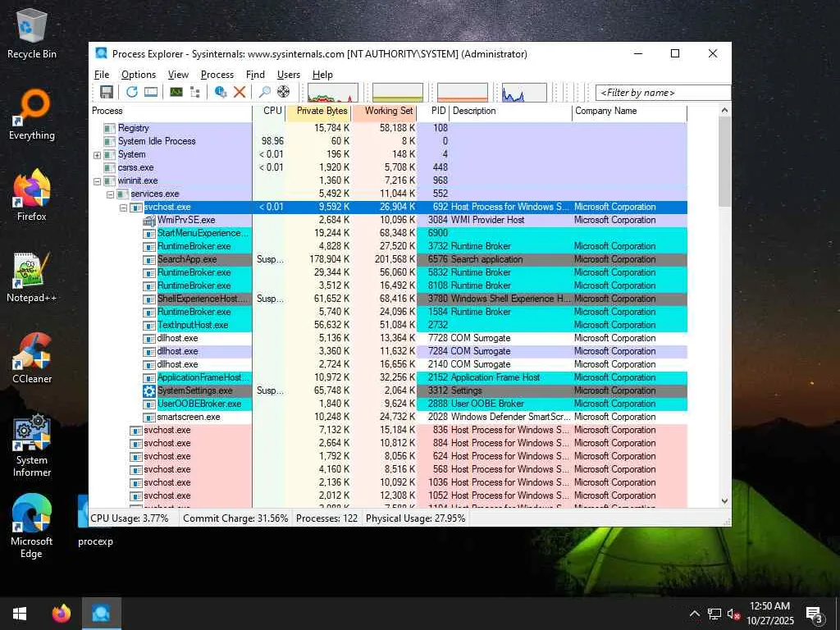
Task: Select RuntimeBroker.exe row with PID 5832
Action: coord(388,272)
